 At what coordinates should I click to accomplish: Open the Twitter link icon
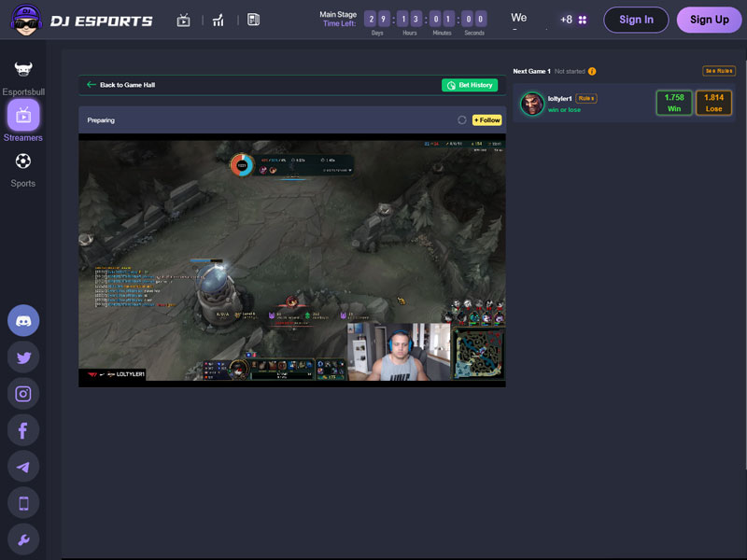(x=23, y=357)
